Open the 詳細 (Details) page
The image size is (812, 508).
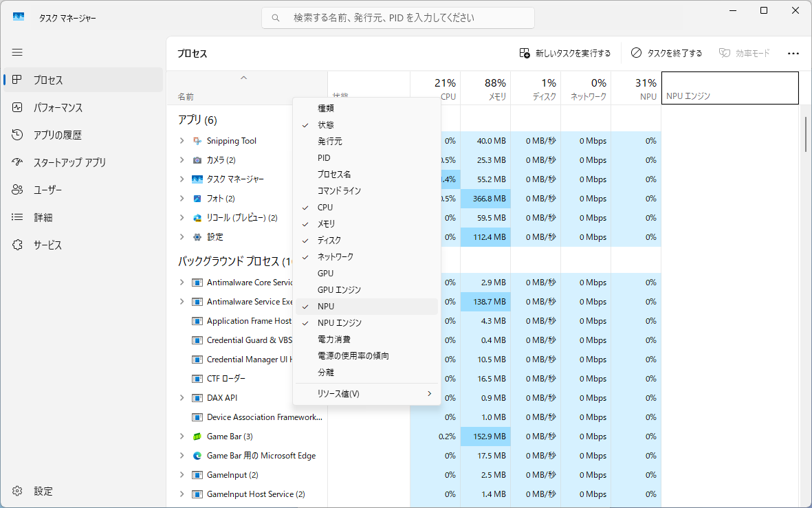tap(83, 217)
